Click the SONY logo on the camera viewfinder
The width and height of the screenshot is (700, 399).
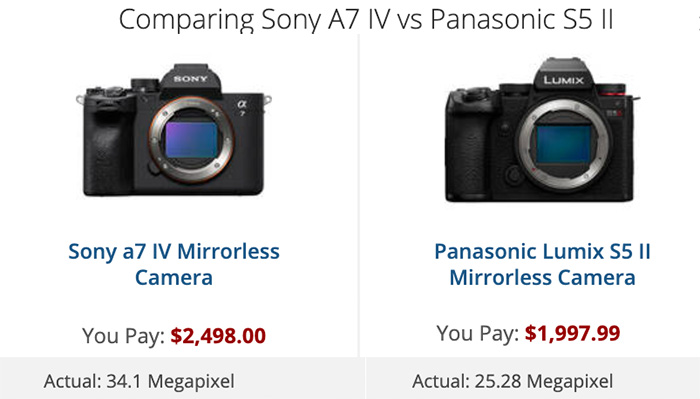191,79
